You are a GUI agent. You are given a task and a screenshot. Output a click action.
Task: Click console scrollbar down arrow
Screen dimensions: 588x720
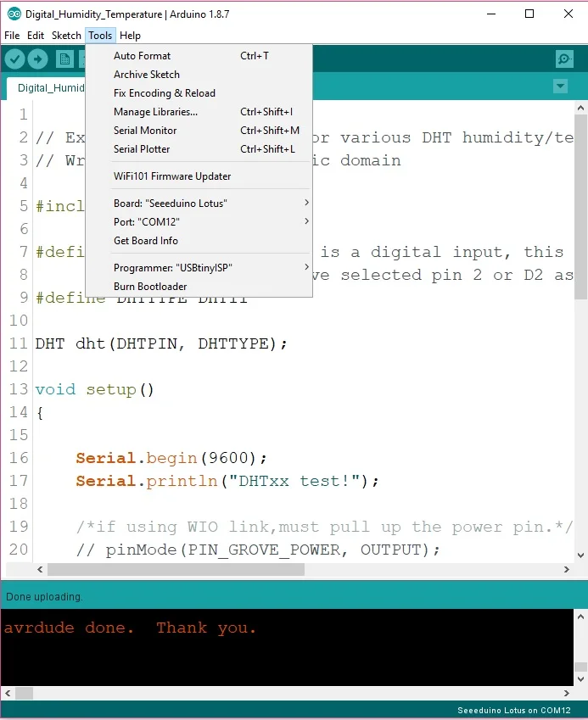[580, 679]
